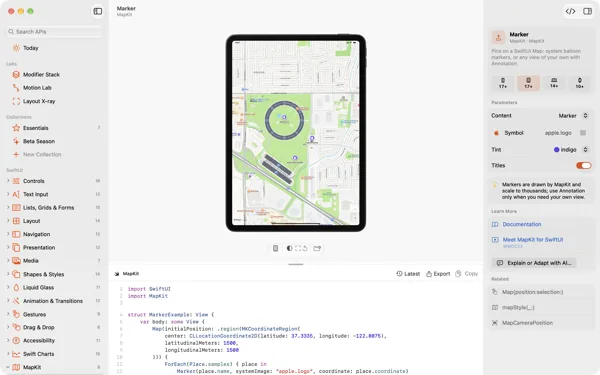Click the lightbulb tip icon
The width and height of the screenshot is (600, 375).
click(494, 184)
